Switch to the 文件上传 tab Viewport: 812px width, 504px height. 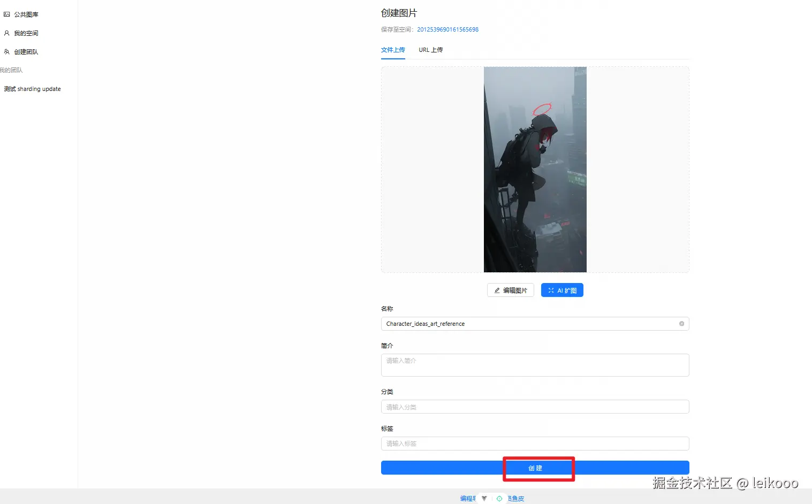[x=393, y=50]
